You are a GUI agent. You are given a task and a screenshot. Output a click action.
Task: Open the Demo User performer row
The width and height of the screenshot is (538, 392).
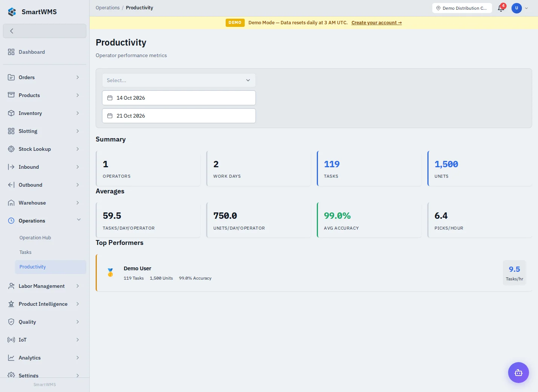coord(314,273)
